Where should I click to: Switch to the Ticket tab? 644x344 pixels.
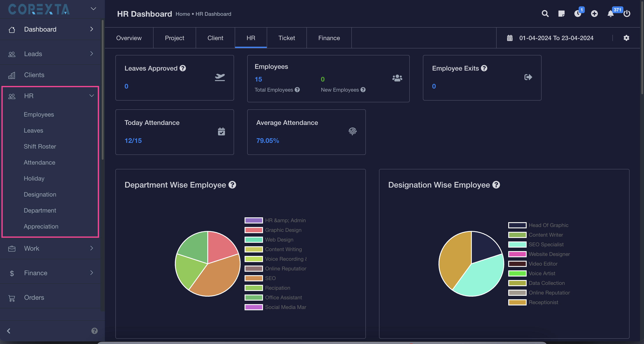tap(286, 38)
